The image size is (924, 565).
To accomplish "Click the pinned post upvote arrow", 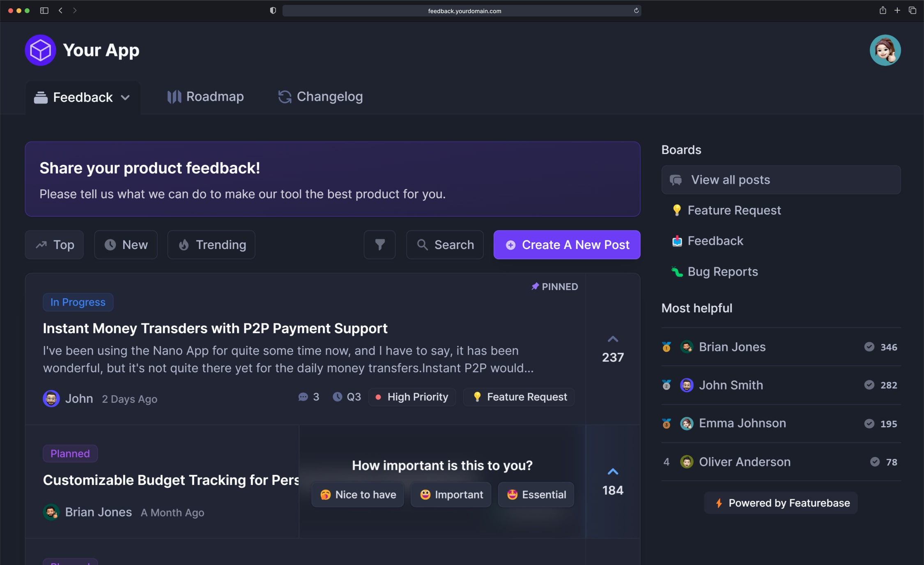I will [x=612, y=338].
